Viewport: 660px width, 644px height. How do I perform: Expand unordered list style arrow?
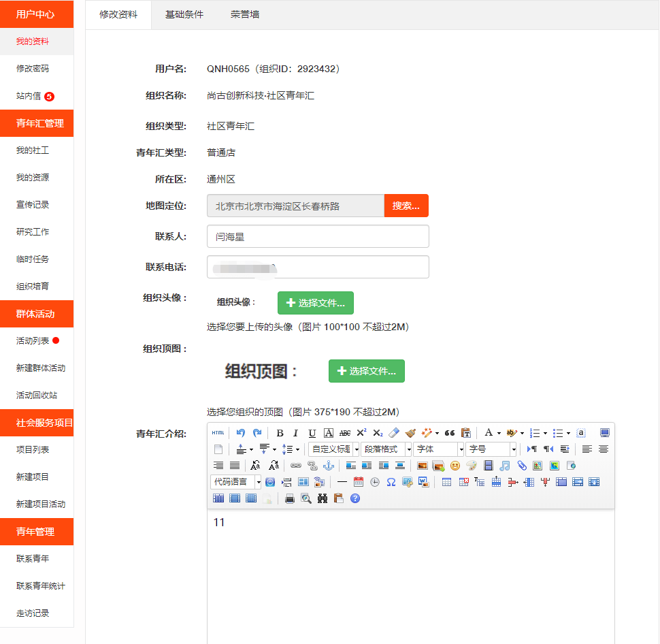point(568,433)
